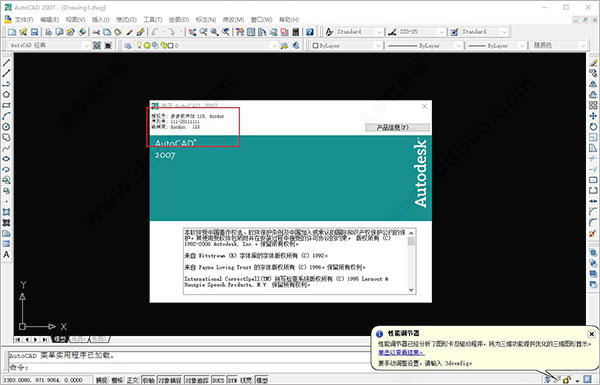The height and width of the screenshot is (385, 600).
Task: Select the Rotate tool
Action: click(593, 127)
